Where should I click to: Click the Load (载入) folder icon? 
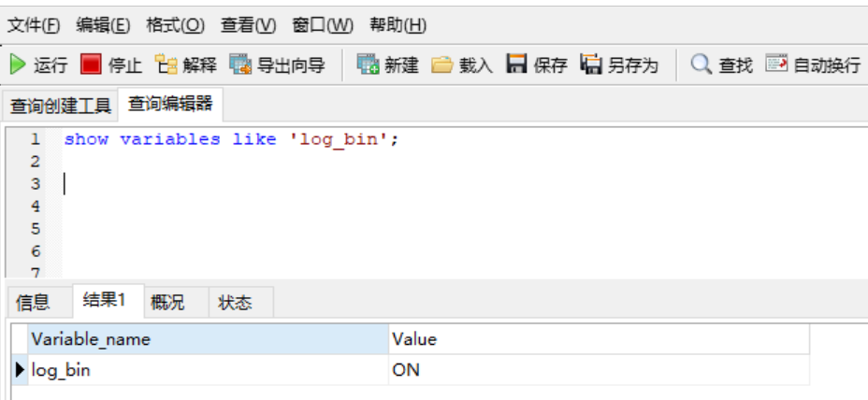pyautogui.click(x=441, y=64)
